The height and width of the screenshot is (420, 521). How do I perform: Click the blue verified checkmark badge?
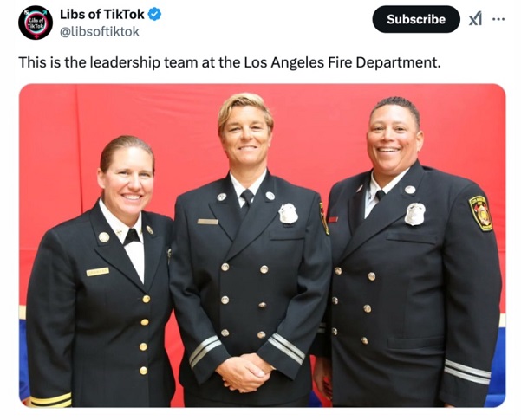point(154,14)
